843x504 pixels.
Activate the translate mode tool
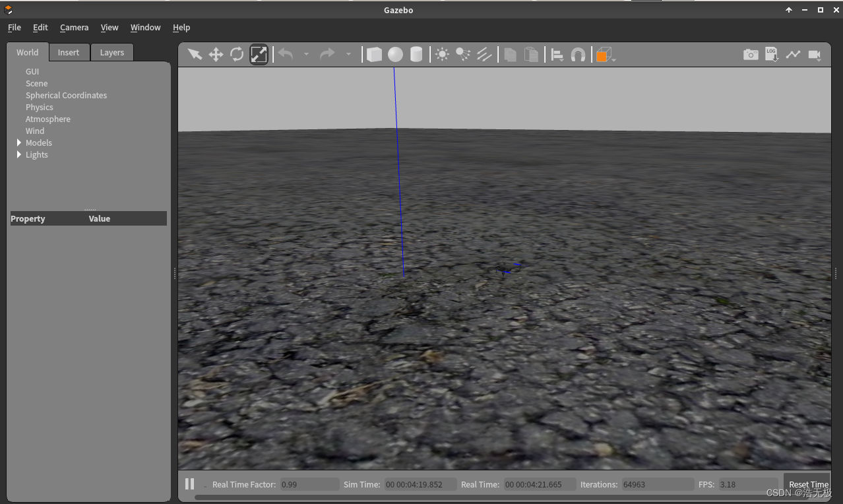216,54
